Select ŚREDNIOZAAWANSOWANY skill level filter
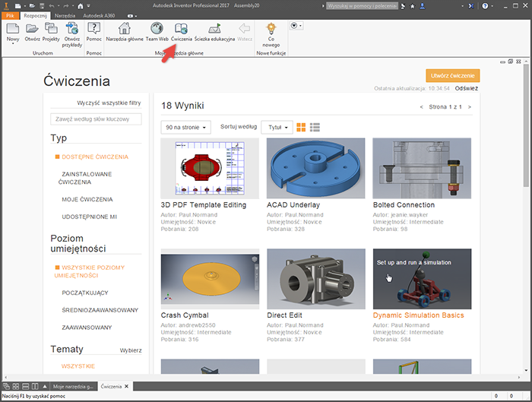This screenshot has height=402, width=532. click(100, 310)
